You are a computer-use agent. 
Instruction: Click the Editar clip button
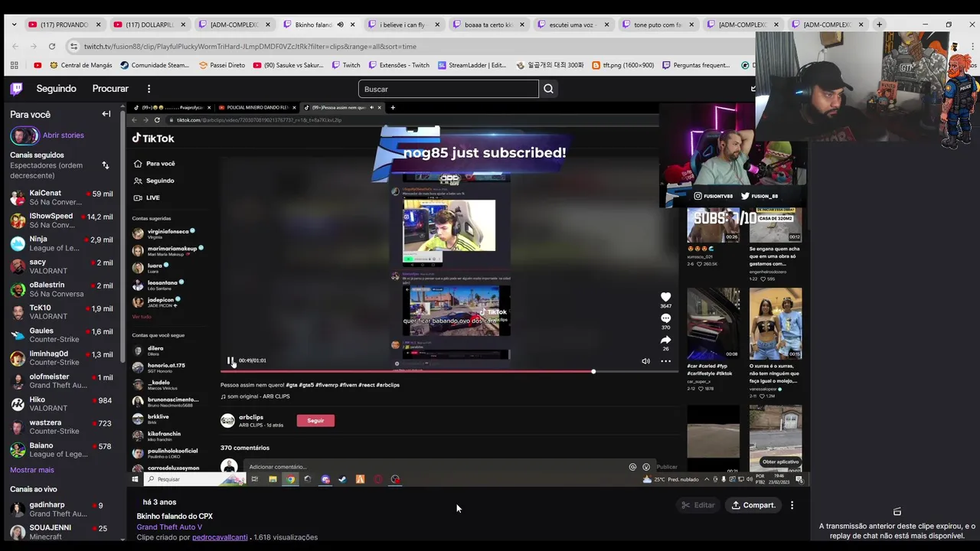tap(698, 505)
